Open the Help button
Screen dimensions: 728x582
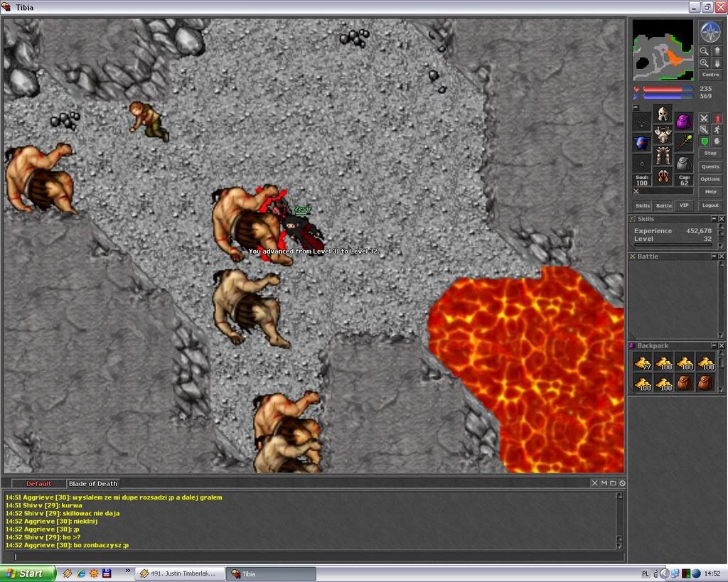pos(710,191)
